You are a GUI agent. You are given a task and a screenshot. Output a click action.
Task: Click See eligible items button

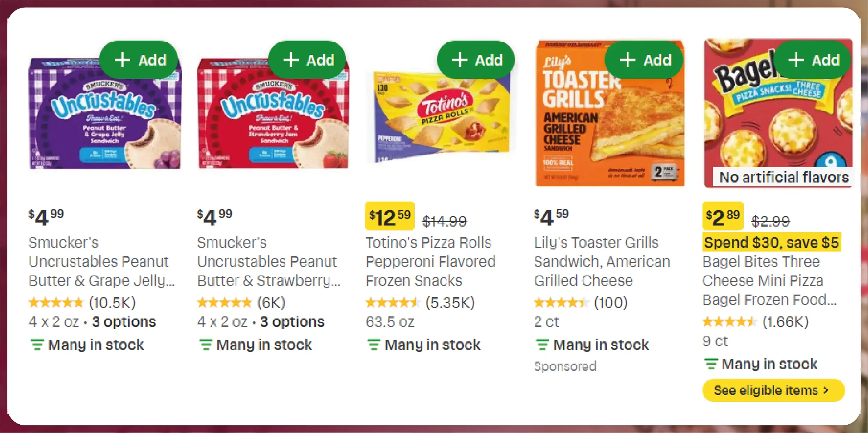[x=773, y=390]
